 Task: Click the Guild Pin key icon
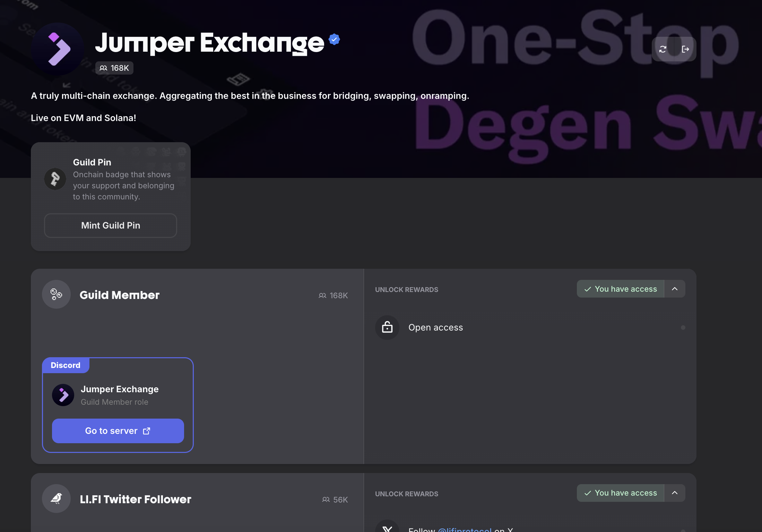(55, 179)
